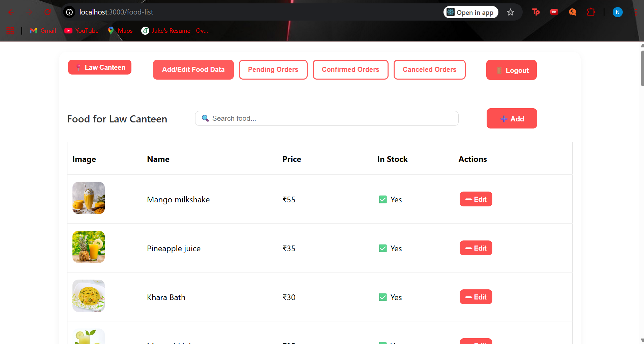Click the In Stock column header
The height and width of the screenshot is (344, 644).
pos(393,159)
